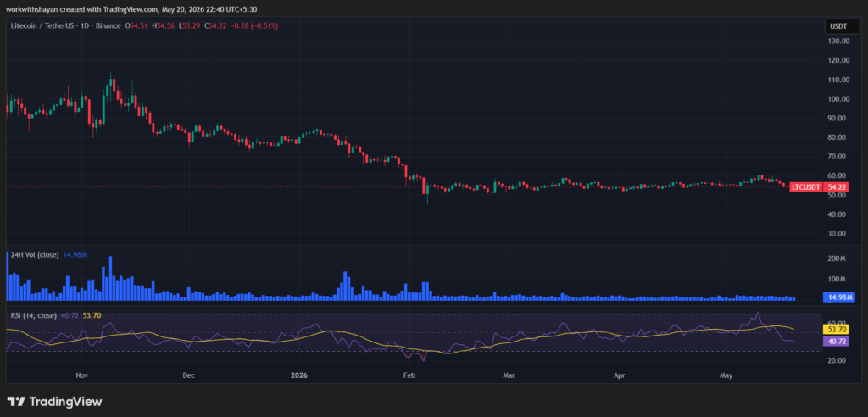Viewport: 868px width, 417px height.
Task: Click the 70.00 price axis label
Action: [x=838, y=157]
